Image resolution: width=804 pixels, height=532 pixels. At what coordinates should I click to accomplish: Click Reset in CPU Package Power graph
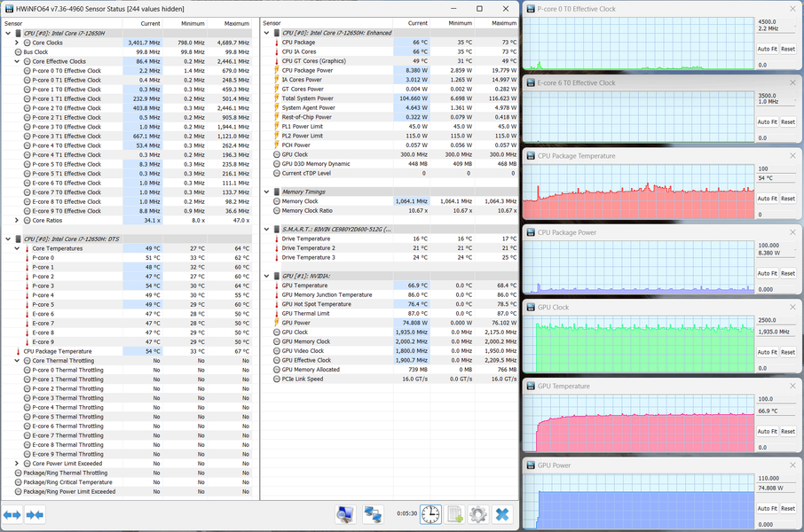tap(788, 275)
